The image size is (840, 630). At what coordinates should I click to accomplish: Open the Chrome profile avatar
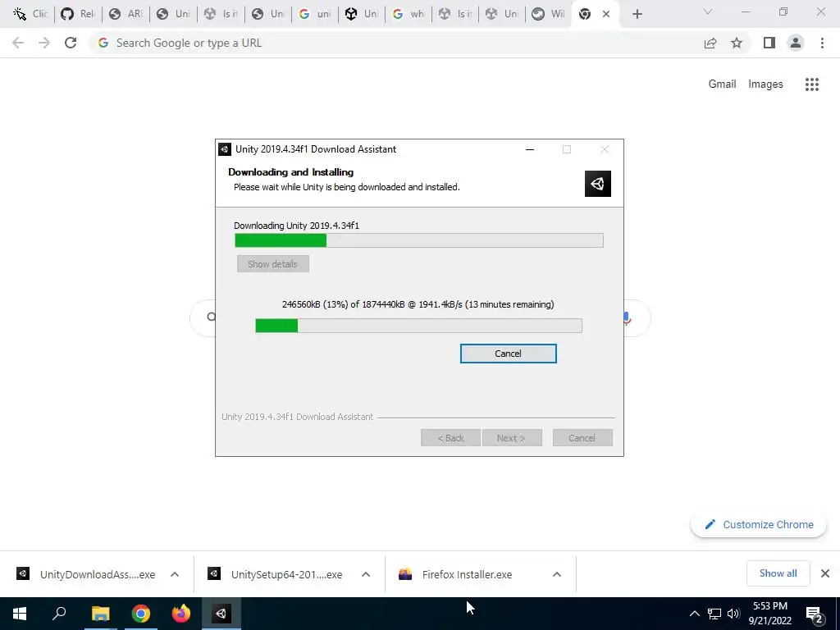coord(796,43)
